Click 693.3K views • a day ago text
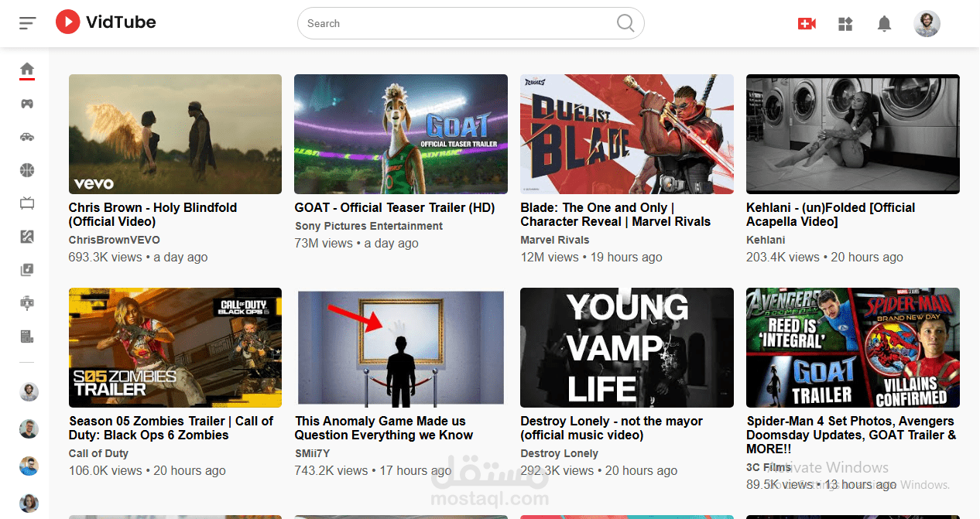Viewport: 980px width, 519px height. 139,257
